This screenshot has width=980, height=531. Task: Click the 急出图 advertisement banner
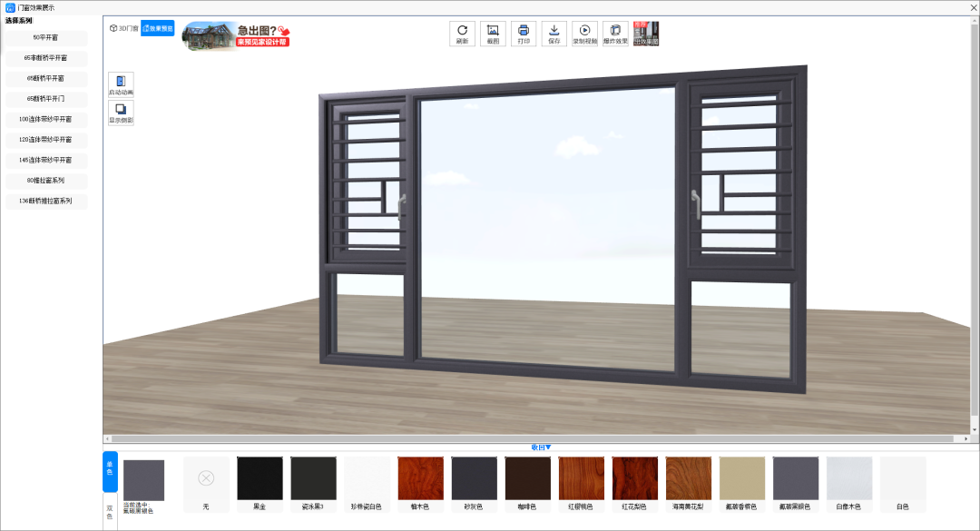point(236,35)
